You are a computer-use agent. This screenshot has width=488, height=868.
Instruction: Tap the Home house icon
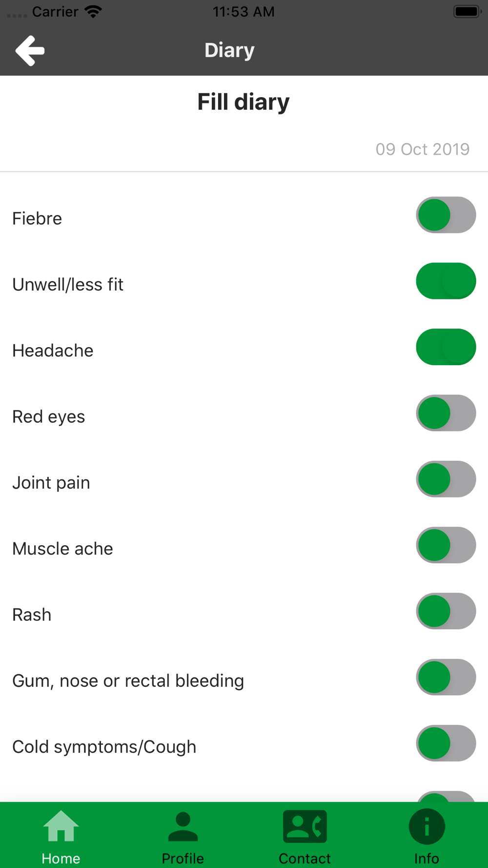tap(61, 826)
